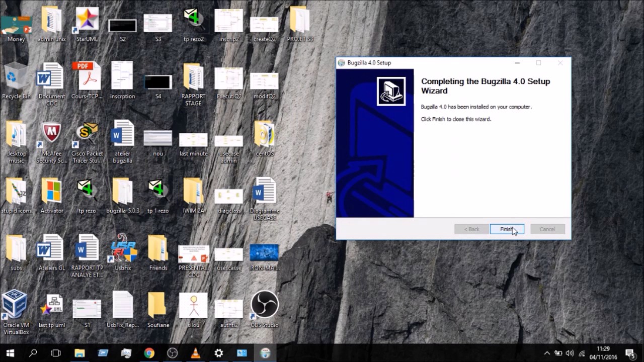This screenshot has width=644, height=362.
Task: Select the atelier bugzilla Word document
Action: click(x=123, y=142)
